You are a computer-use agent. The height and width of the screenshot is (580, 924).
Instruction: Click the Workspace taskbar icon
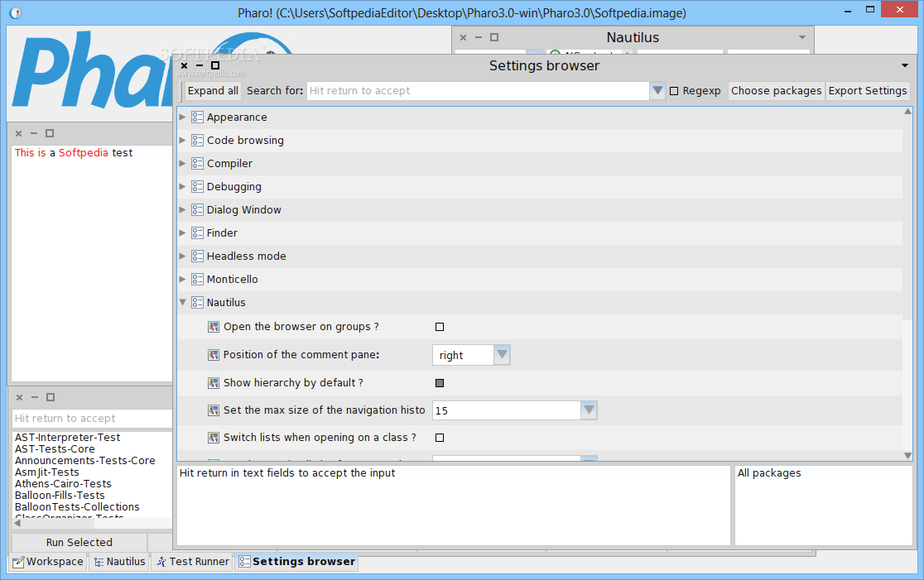tap(18, 562)
